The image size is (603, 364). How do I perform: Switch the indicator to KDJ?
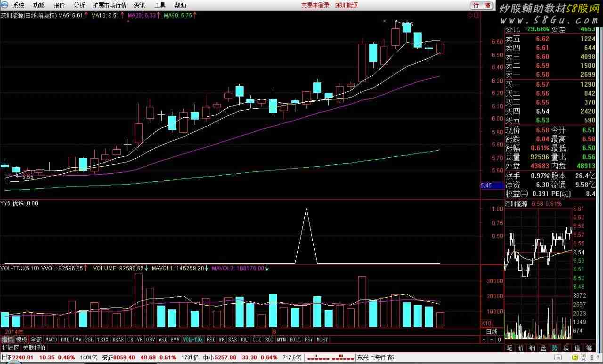pyautogui.click(x=244, y=340)
